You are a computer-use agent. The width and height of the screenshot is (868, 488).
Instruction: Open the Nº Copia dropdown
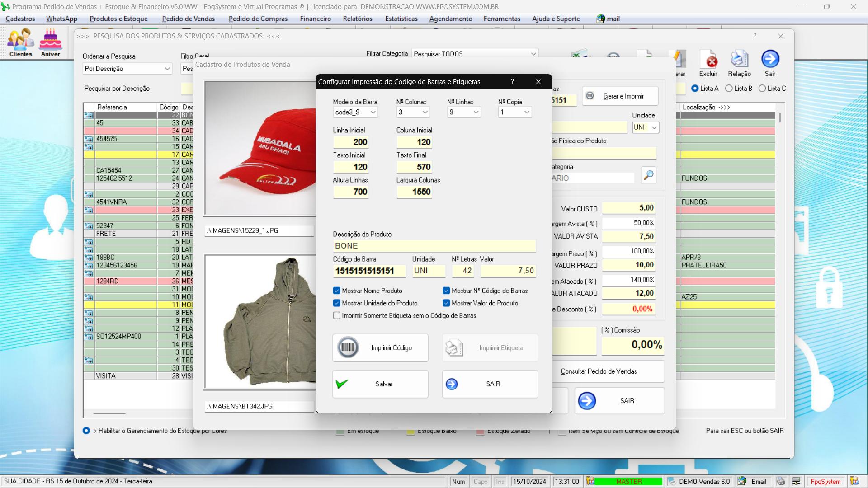tap(515, 112)
